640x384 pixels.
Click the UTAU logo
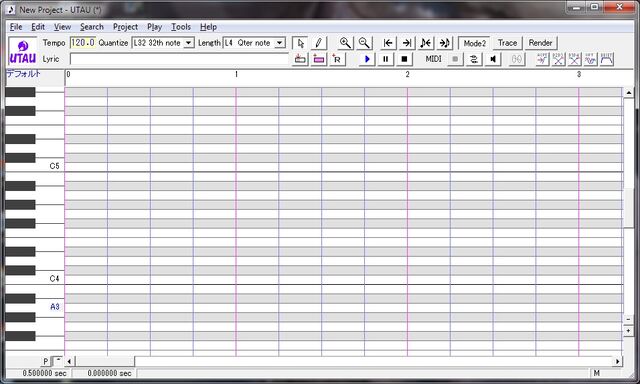click(23, 51)
